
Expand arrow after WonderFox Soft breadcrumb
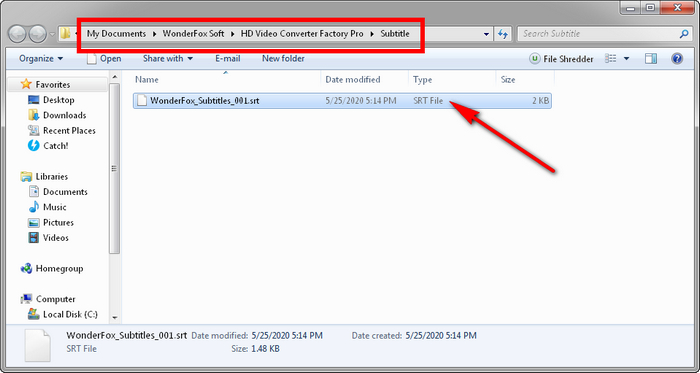pos(233,34)
